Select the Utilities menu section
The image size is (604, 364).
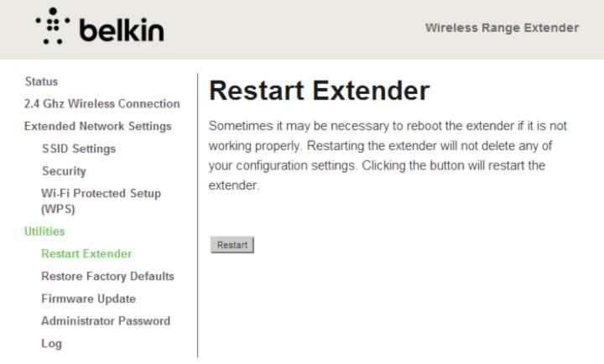click(x=44, y=231)
